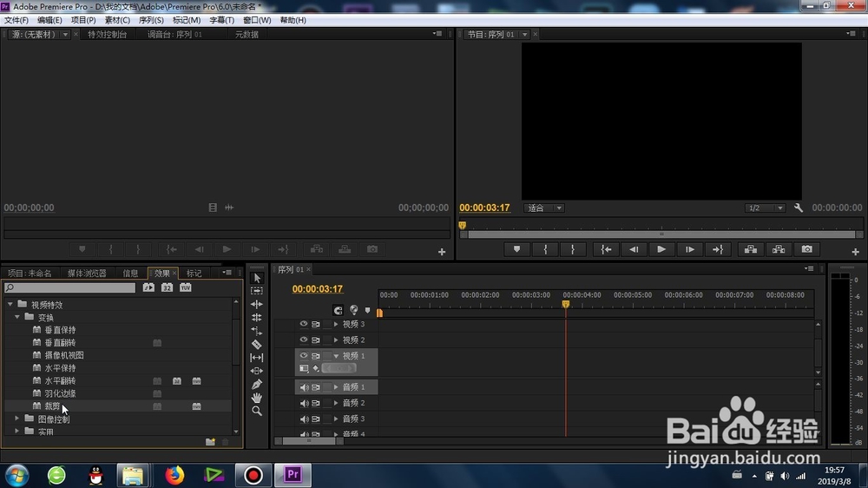
Task: Click the effects search field
Action: point(69,287)
